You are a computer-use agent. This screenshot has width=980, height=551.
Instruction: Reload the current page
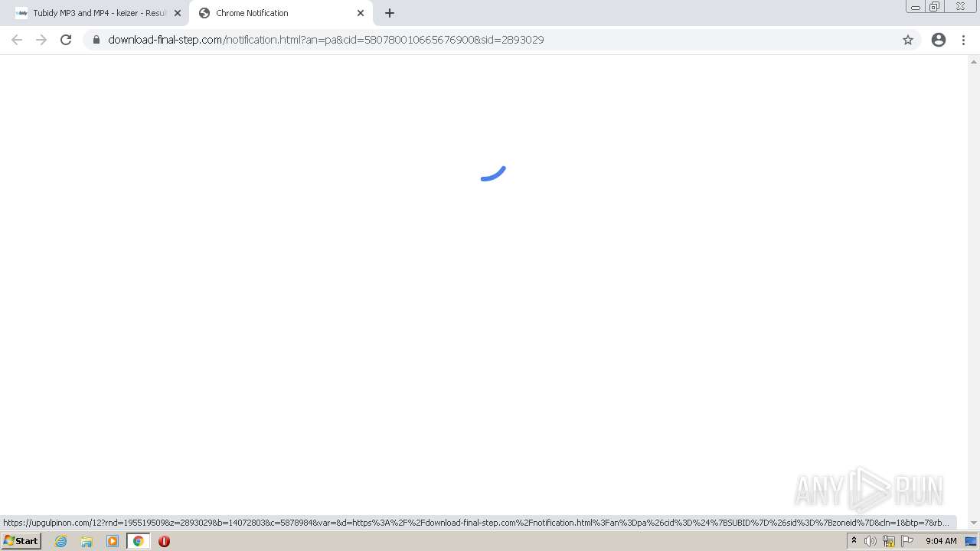66,40
